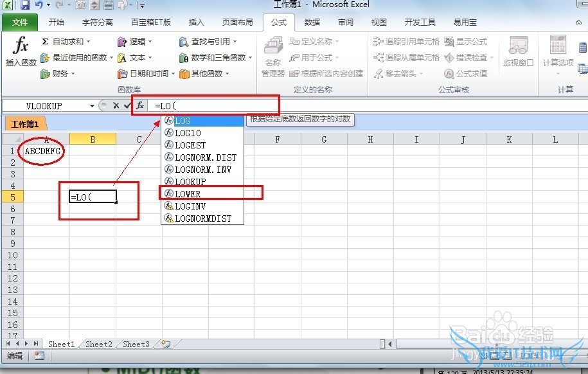This screenshot has width=588, height=374.
Task: Expand Error Checking dropdown arrow
Action: point(492,58)
